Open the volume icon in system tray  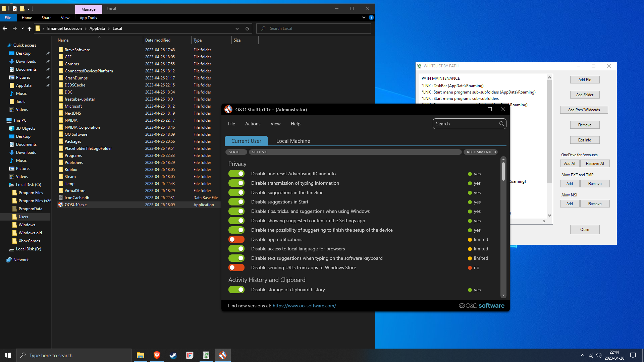pos(599,355)
